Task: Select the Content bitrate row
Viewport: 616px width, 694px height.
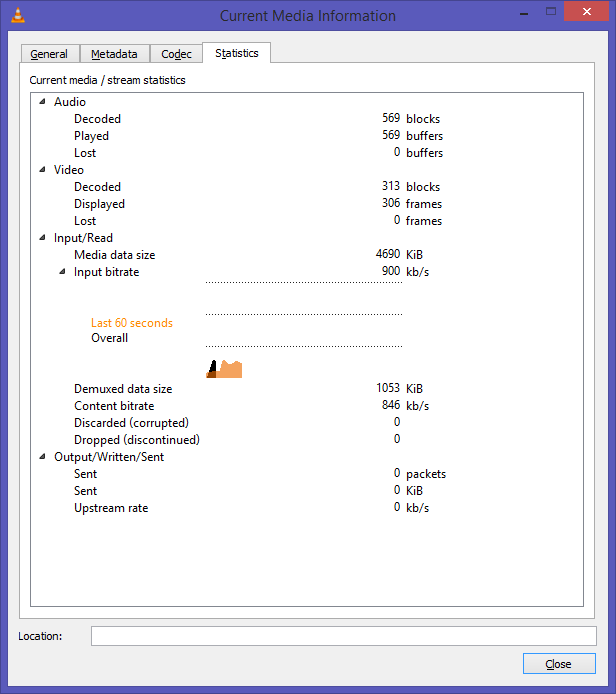Action: [307, 406]
